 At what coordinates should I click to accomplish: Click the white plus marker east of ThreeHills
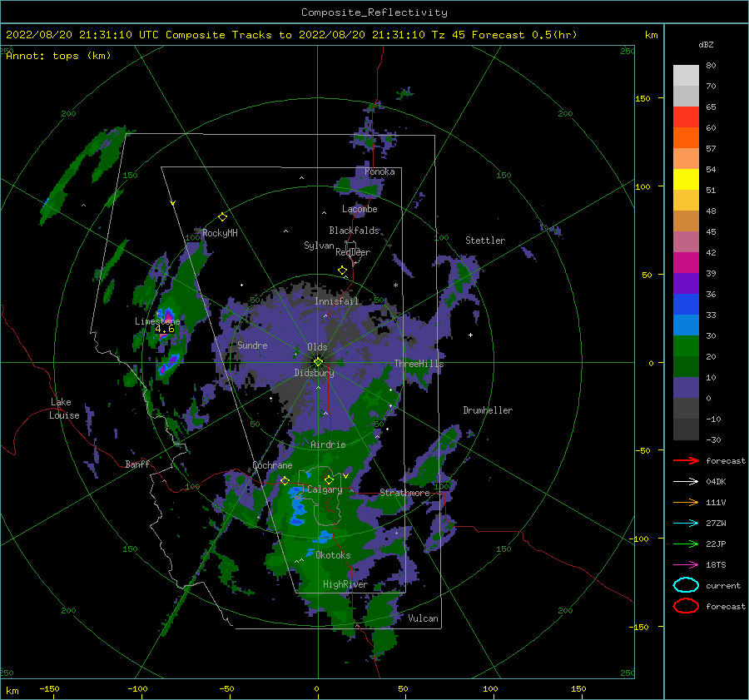tap(470, 335)
